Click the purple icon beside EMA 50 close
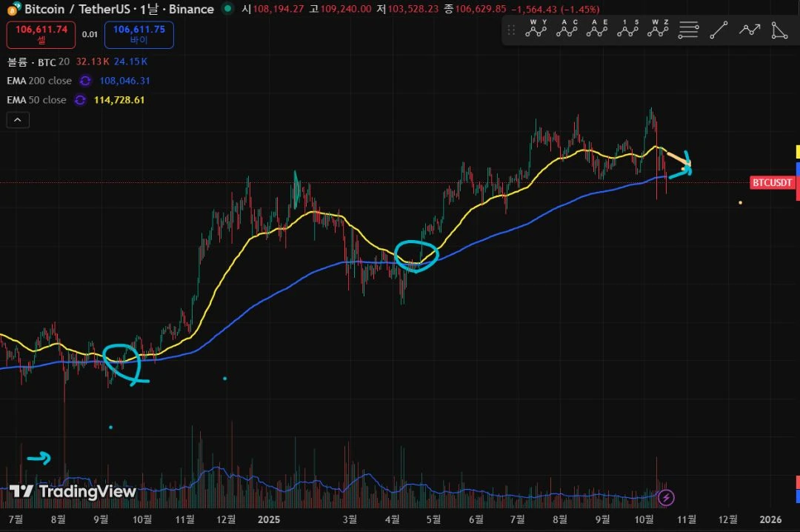The image size is (800, 532). 80,100
